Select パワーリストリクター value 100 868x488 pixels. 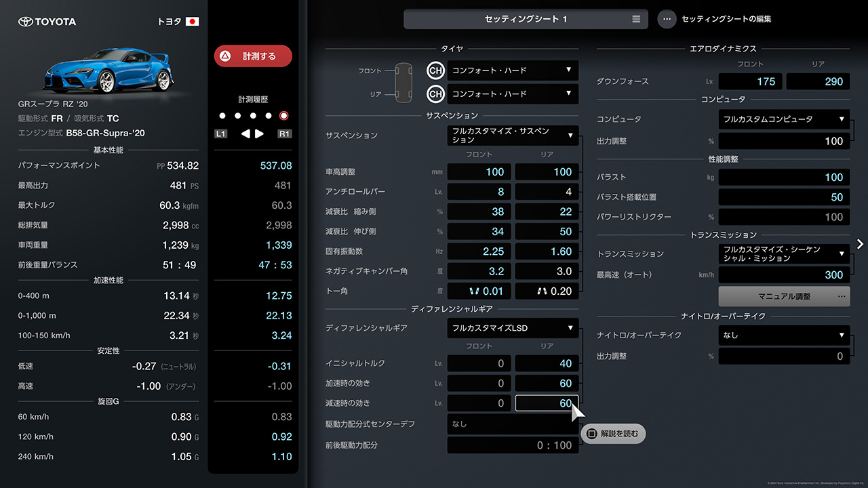point(784,217)
